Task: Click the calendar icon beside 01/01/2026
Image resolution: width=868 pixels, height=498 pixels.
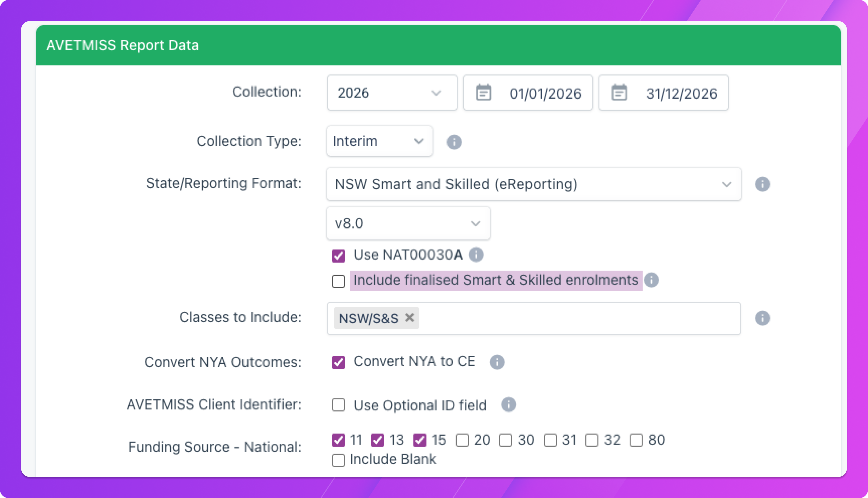Action: [483, 93]
